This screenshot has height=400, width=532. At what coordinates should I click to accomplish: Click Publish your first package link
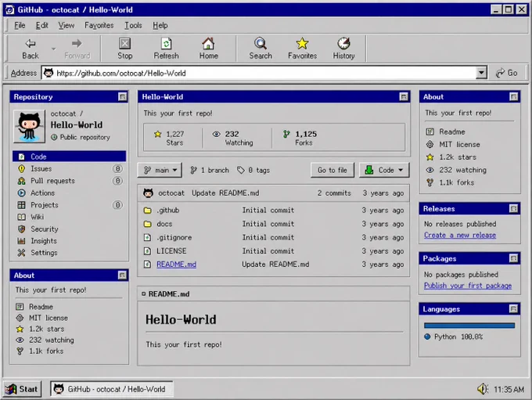pos(468,286)
